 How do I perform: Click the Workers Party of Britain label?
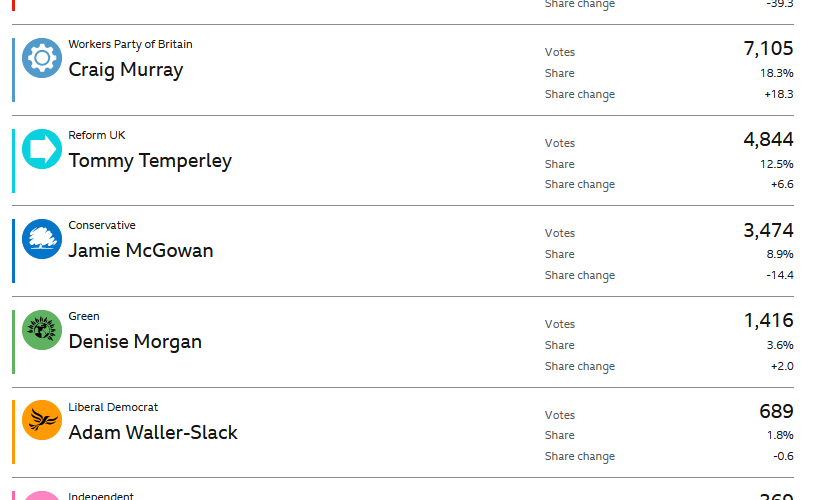click(130, 44)
